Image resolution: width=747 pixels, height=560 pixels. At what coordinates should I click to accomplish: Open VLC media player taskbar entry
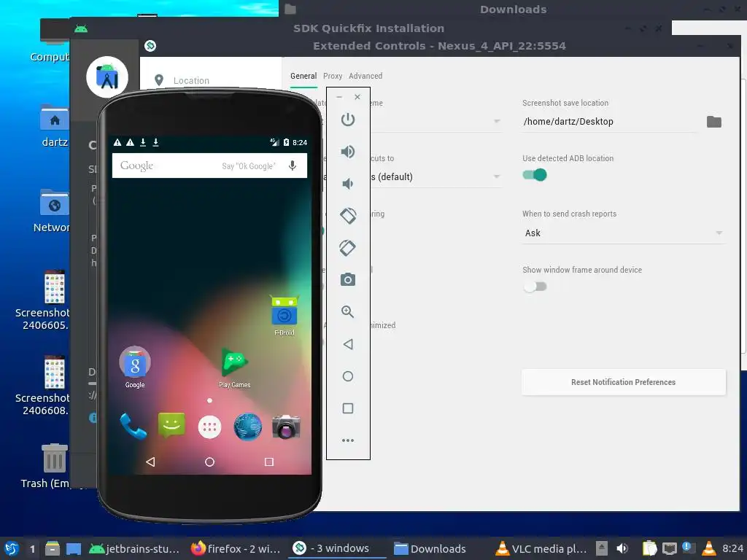click(x=541, y=548)
